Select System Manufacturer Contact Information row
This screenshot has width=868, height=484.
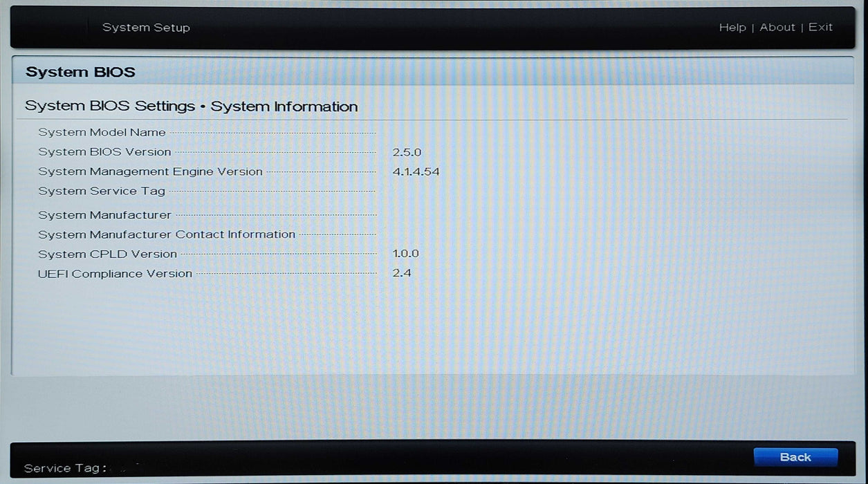[167, 234]
